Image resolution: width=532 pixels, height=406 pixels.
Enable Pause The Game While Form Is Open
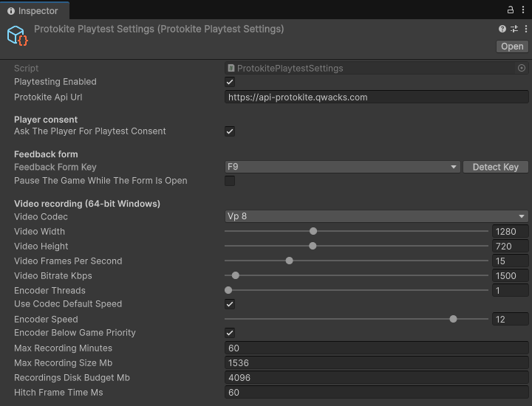click(x=230, y=181)
